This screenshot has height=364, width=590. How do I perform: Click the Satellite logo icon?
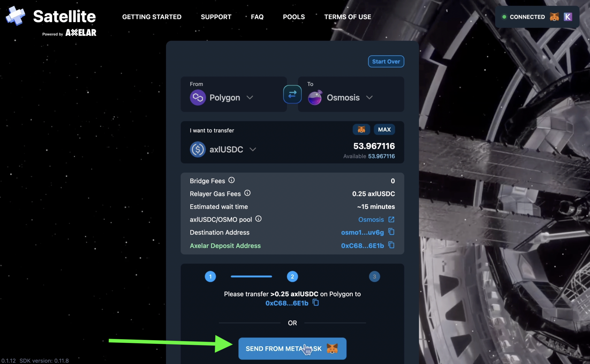point(16,16)
